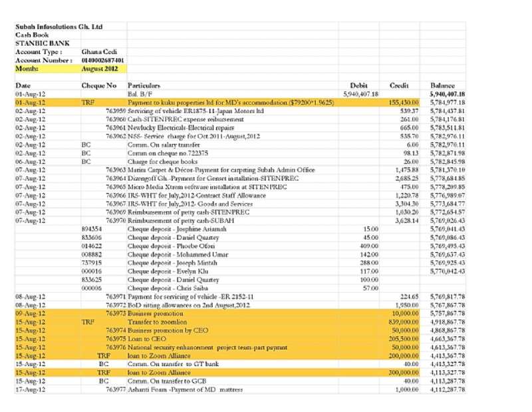Click the 'Cheque No' column header

tap(99, 86)
